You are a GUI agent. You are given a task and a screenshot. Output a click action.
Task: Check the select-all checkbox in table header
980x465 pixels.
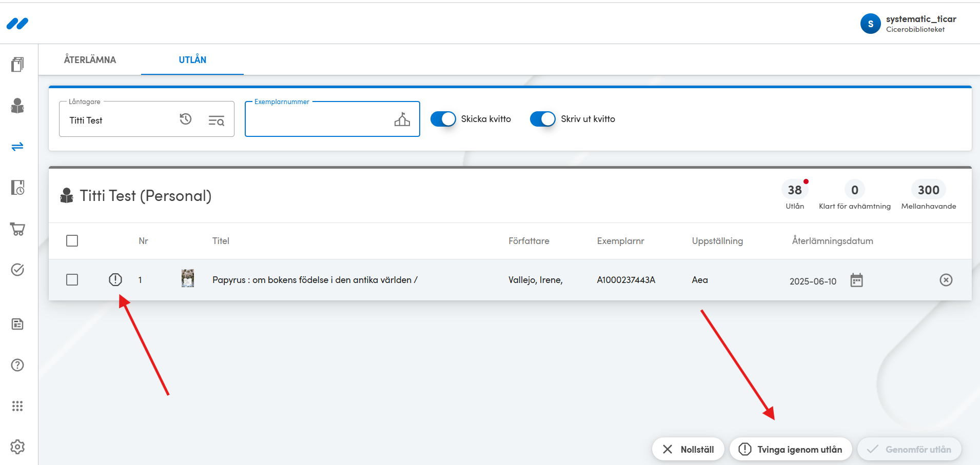[72, 240]
